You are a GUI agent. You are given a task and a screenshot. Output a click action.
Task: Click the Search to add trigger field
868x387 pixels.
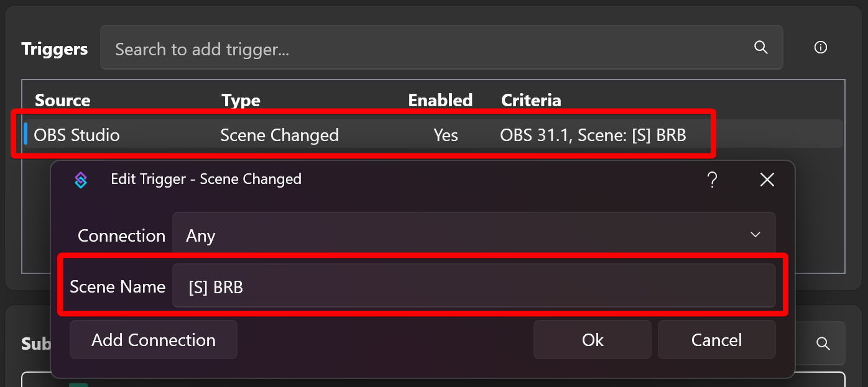coord(429,48)
